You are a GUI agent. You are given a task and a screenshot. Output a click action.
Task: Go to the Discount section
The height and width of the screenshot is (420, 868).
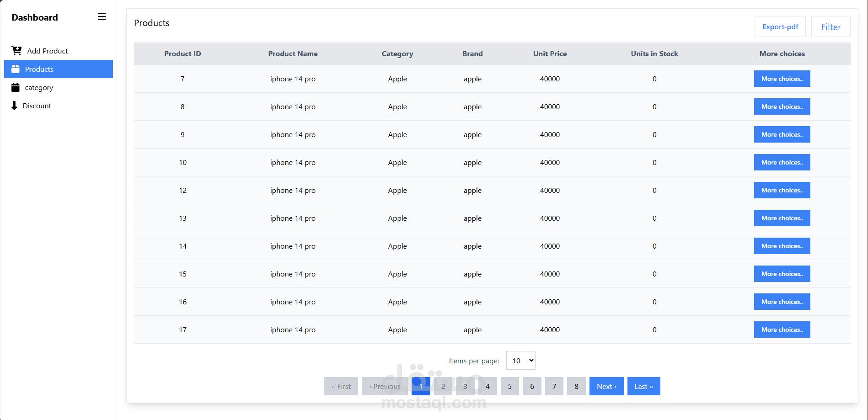(x=59, y=106)
